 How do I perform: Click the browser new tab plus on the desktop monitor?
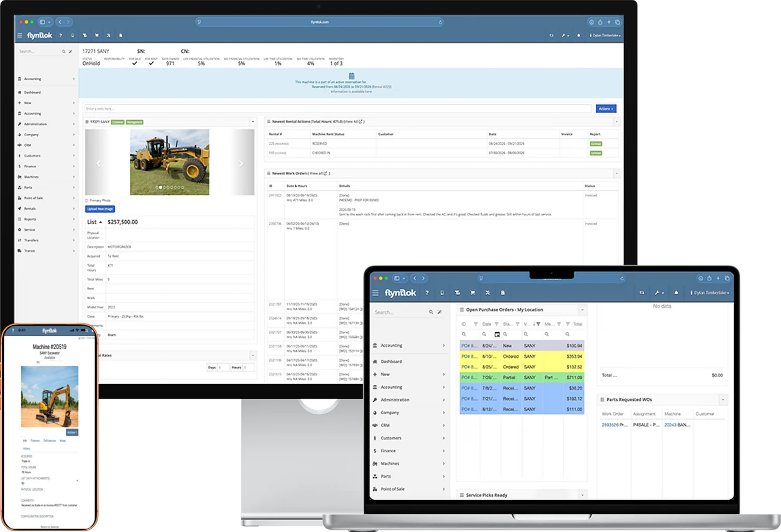(x=609, y=22)
